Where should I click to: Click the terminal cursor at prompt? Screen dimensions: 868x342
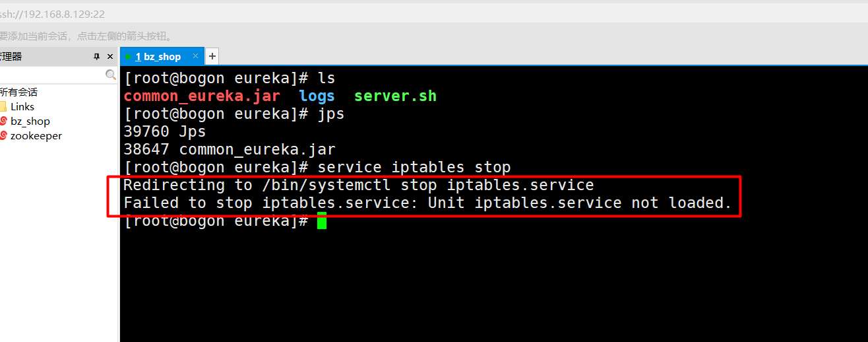coord(322,221)
